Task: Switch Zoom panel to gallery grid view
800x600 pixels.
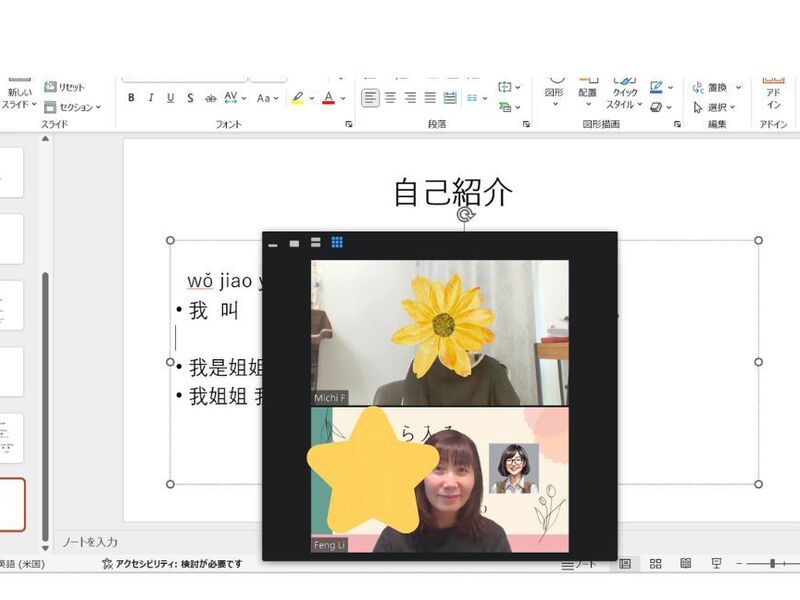Action: [x=337, y=242]
